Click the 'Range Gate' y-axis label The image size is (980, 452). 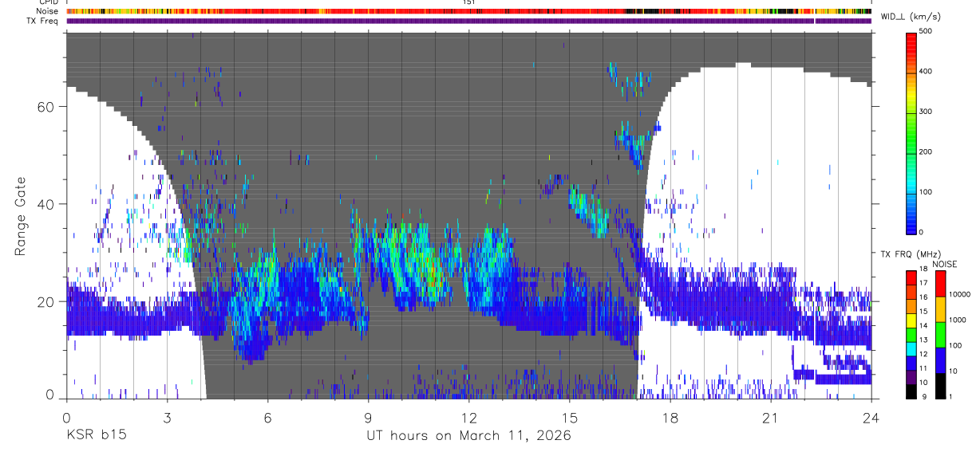tap(21, 216)
